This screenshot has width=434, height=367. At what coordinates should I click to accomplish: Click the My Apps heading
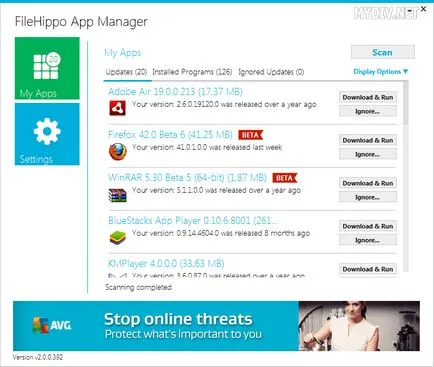tap(123, 53)
